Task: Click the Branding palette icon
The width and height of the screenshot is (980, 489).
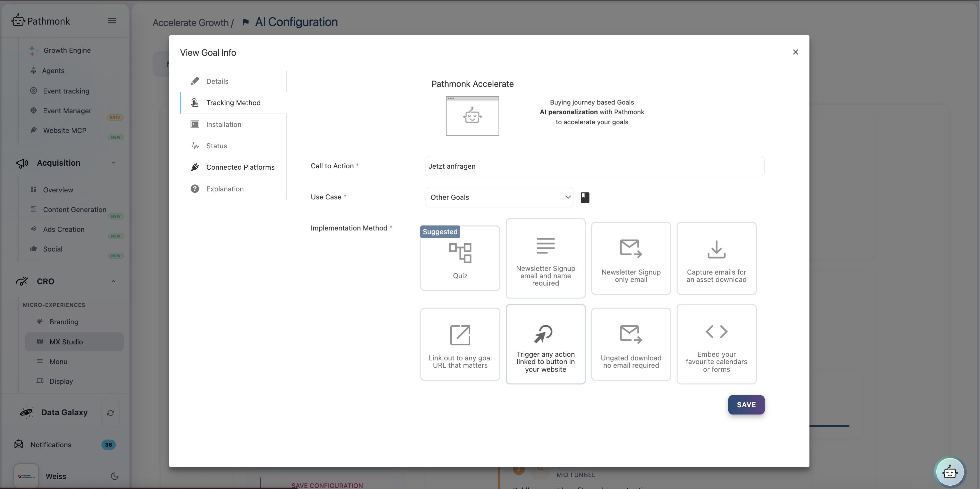Action: tap(40, 321)
